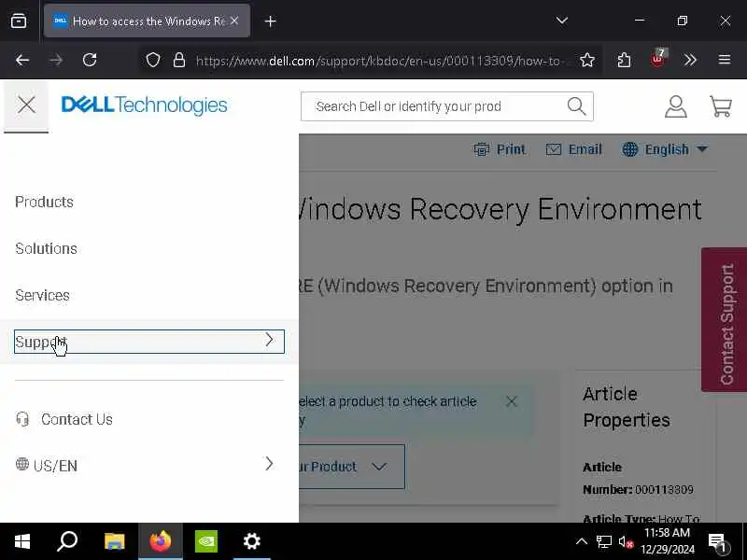Click the network tray icon
This screenshot has height=560, width=747.
coord(603,541)
